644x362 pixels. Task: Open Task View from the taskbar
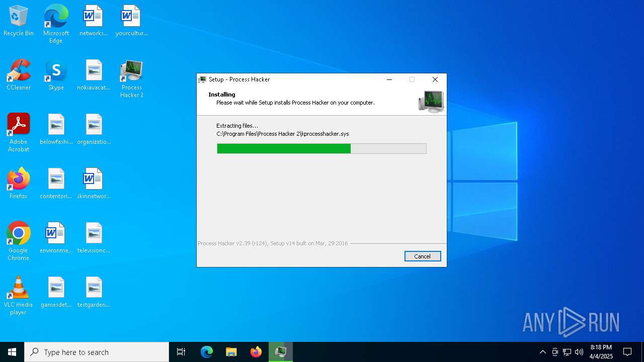coord(181,352)
